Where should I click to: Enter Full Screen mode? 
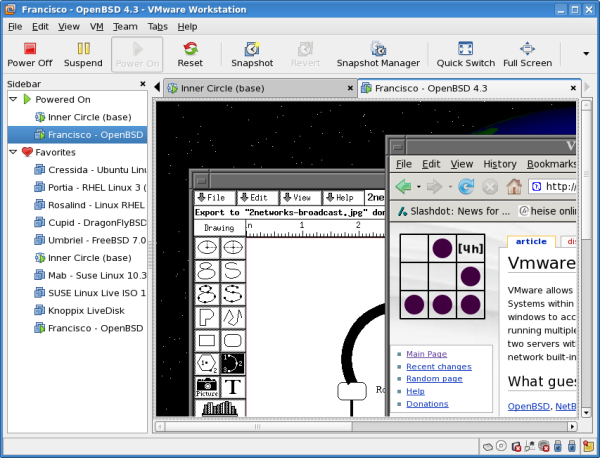tap(527, 55)
